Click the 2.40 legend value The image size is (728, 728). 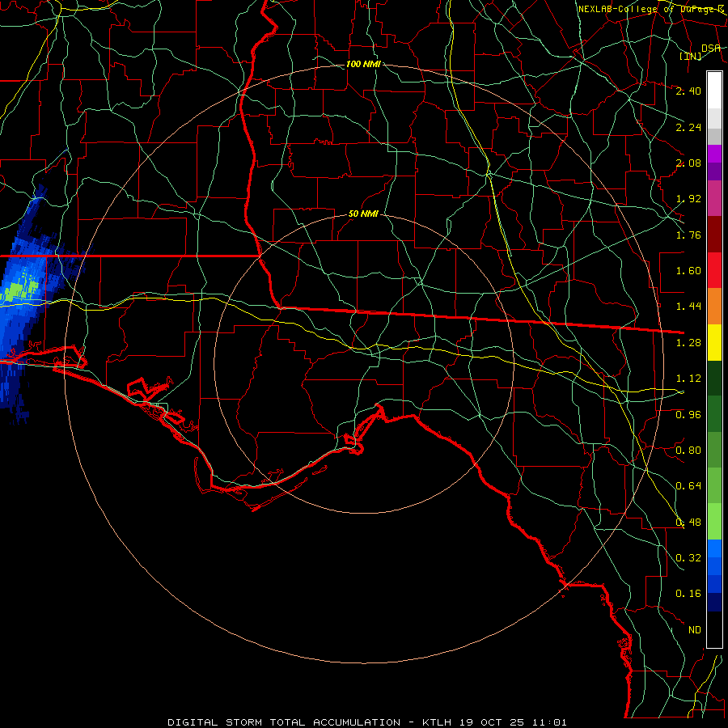pyautogui.click(x=688, y=91)
